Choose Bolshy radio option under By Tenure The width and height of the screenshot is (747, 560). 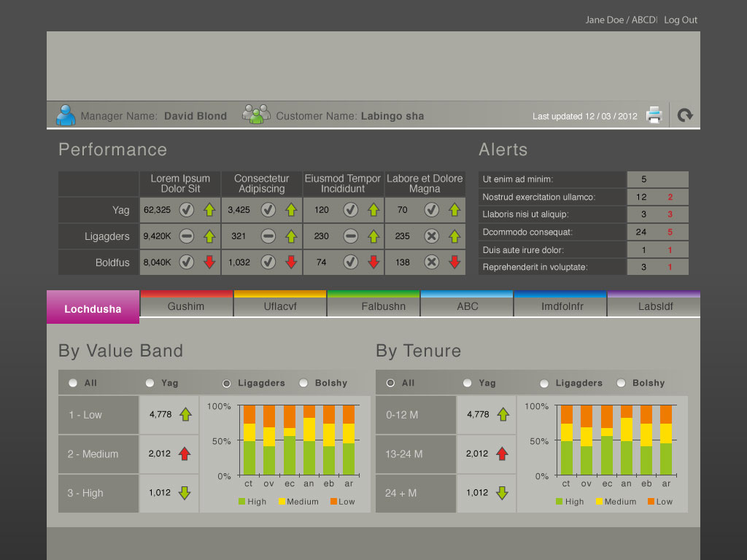(622, 383)
